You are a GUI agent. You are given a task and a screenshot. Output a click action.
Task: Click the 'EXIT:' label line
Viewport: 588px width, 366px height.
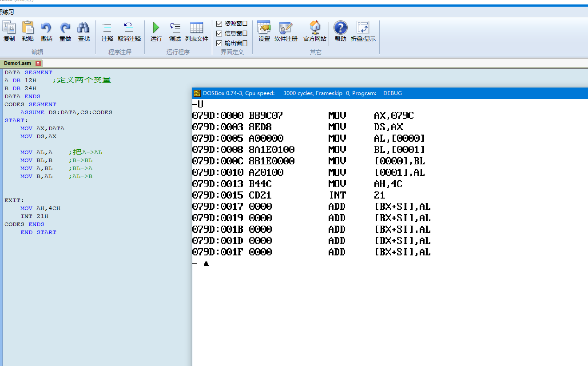click(x=14, y=200)
